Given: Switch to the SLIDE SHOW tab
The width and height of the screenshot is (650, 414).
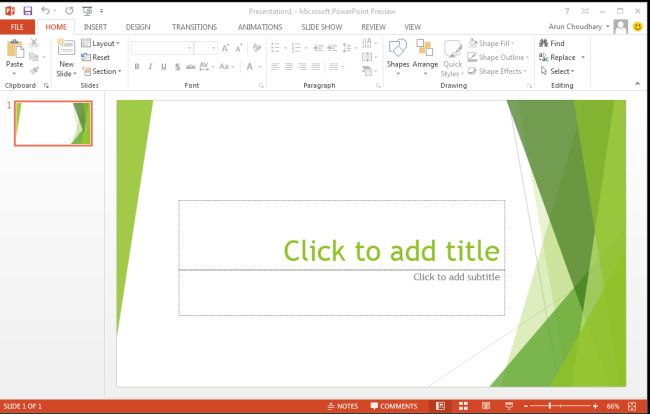Looking at the screenshot, I should tap(322, 27).
